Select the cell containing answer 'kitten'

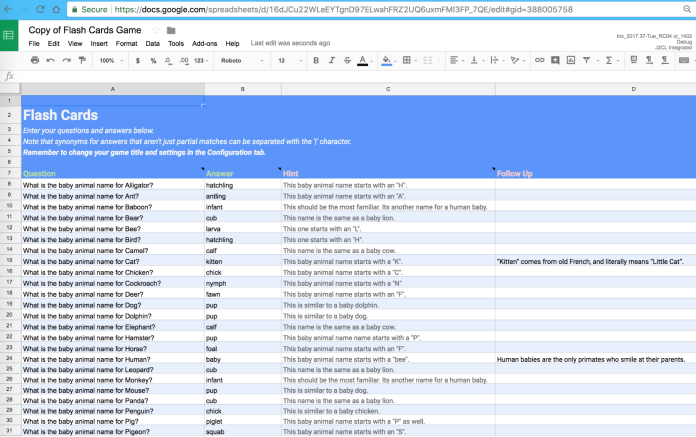241,260
